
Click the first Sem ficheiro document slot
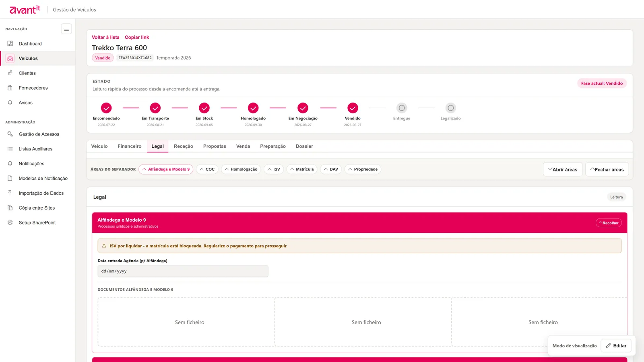[186, 322]
